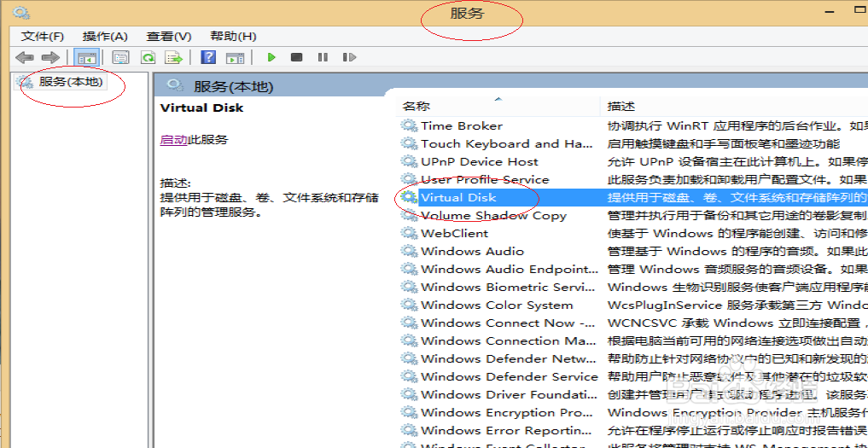Select Windows Error Reportin... service
This screenshot has height=448, width=868.
[x=506, y=430]
